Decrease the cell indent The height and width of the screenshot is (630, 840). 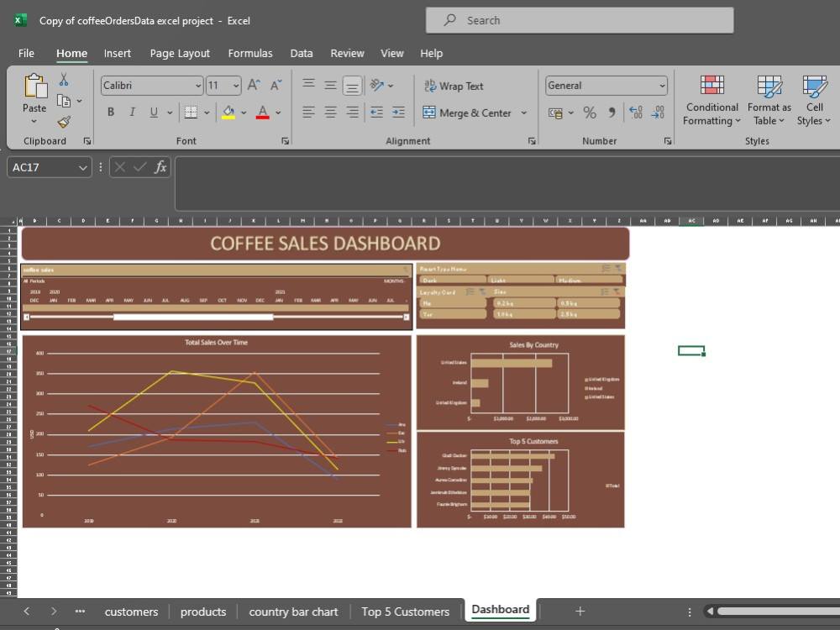tap(376, 113)
